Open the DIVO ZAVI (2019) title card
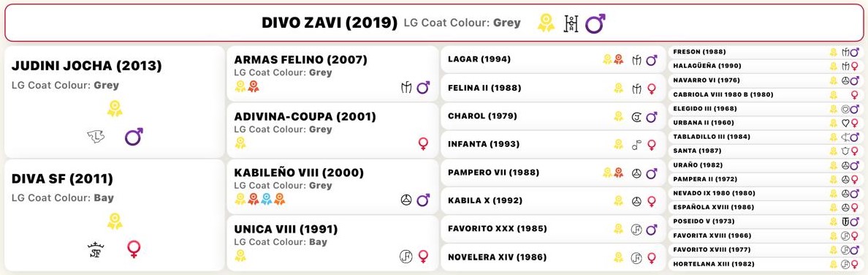 coord(433,23)
